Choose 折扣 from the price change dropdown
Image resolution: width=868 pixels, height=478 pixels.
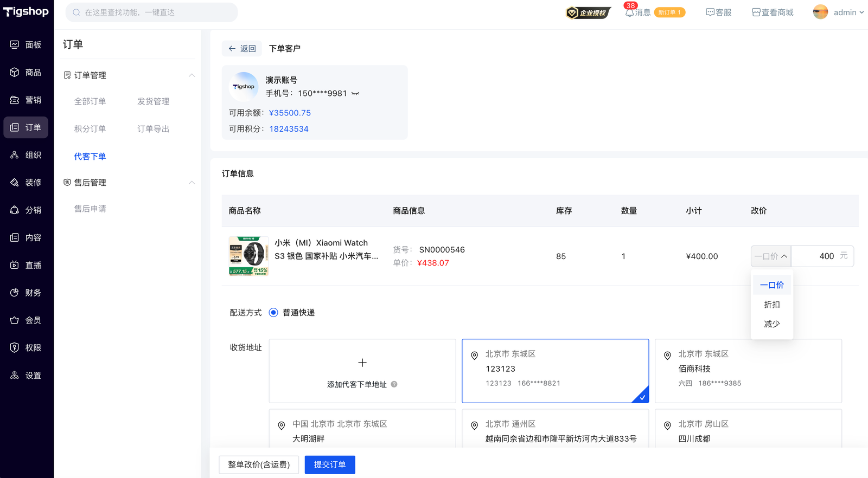click(771, 305)
